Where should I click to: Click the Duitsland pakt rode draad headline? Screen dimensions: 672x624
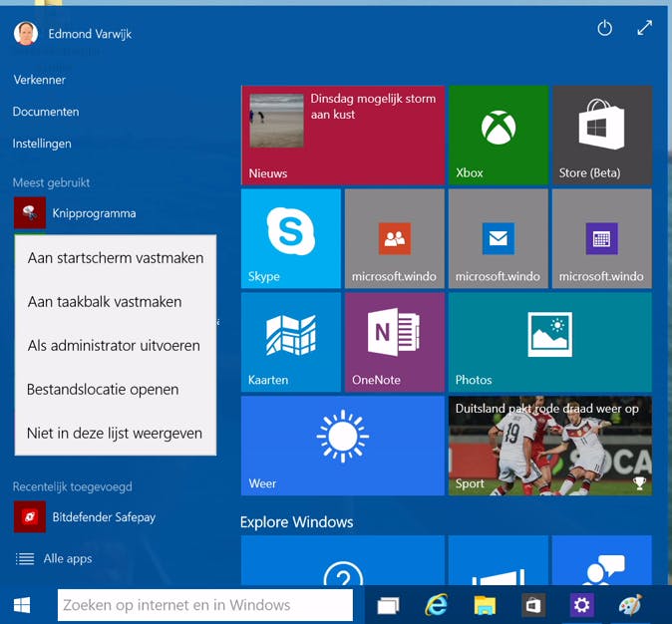coord(546,409)
